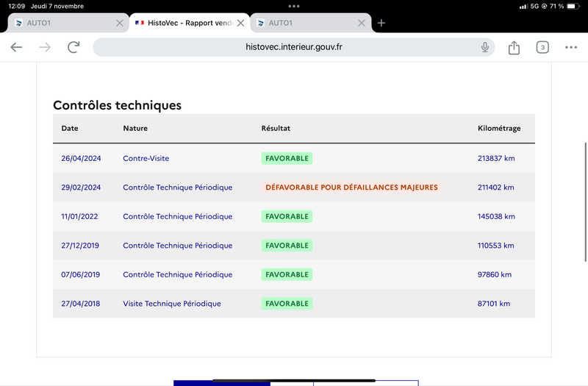This screenshot has width=588, height=386.
Task: Close the last AUTO1 tab
Action: click(362, 23)
